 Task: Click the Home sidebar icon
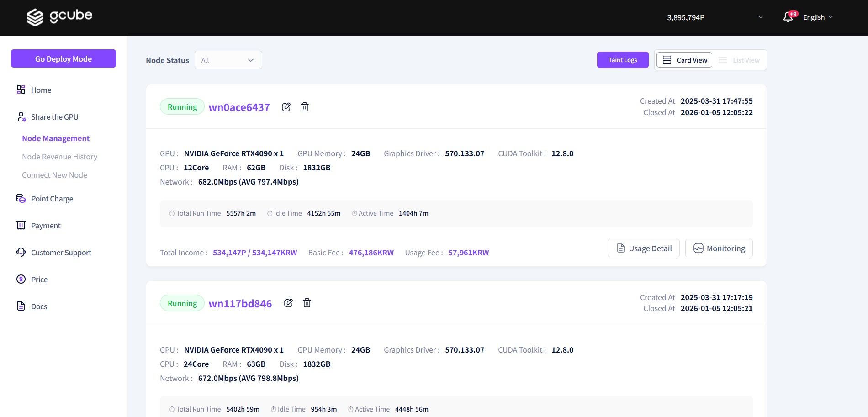21,90
